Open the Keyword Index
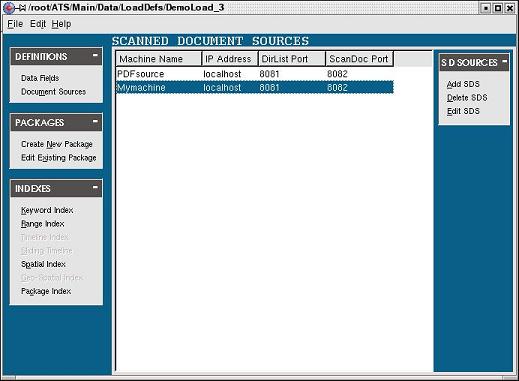The width and height of the screenshot is (519, 381). [47, 210]
